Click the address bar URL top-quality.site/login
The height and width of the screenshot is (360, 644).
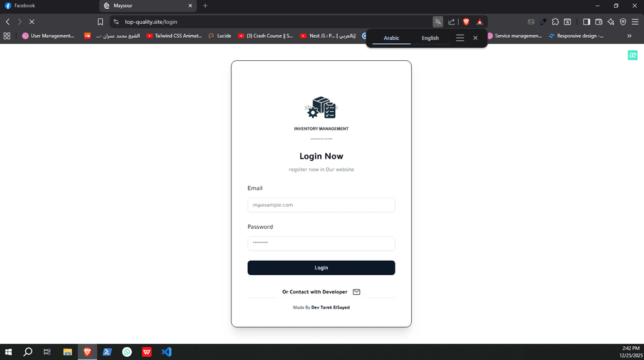pyautogui.click(x=151, y=22)
